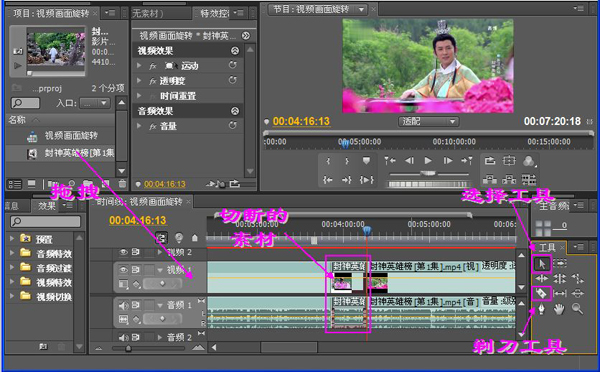Toggle sync lock for 视频 1 track
600x372 pixels.
pyautogui.click(x=136, y=270)
